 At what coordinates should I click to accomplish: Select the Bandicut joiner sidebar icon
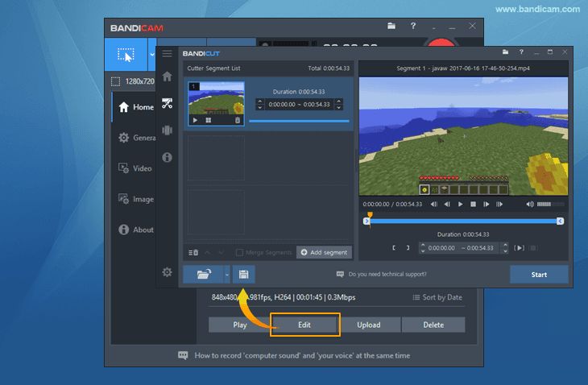pos(167,130)
